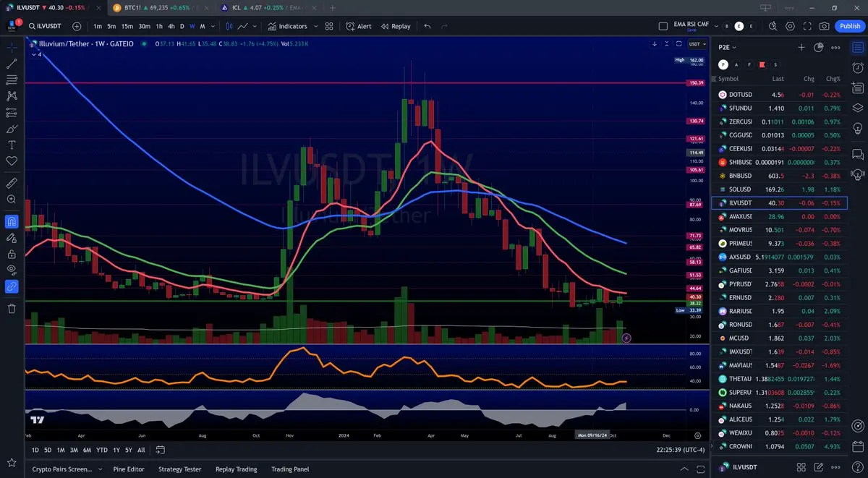Screen dimensions: 868x478
Task: Hide all drawings with eye icon
Action: [12, 270]
